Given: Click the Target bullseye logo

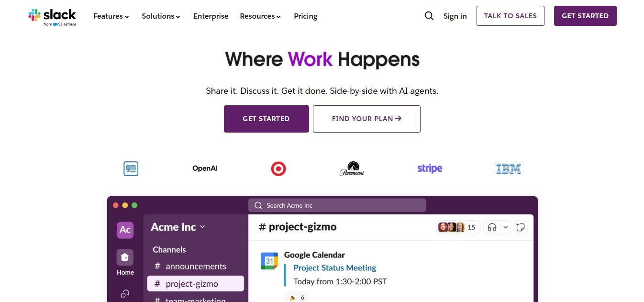Looking at the screenshot, I should pos(278,168).
